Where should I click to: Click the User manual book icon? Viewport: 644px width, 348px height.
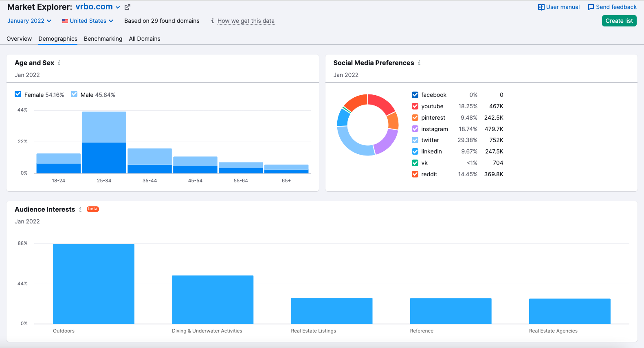coord(541,7)
